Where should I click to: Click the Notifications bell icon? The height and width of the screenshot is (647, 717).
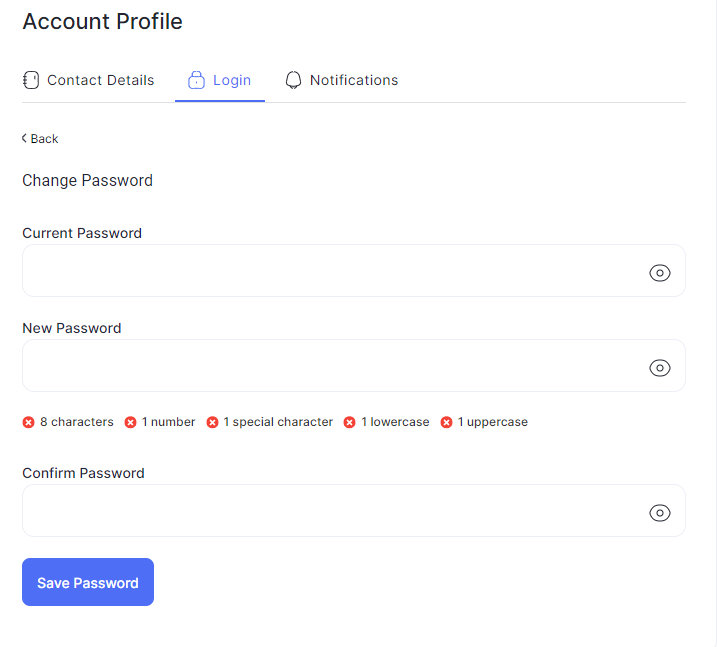coord(294,80)
